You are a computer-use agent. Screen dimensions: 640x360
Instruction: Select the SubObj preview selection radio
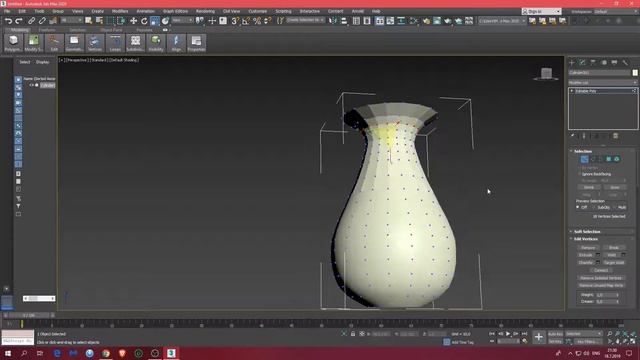coord(594,207)
